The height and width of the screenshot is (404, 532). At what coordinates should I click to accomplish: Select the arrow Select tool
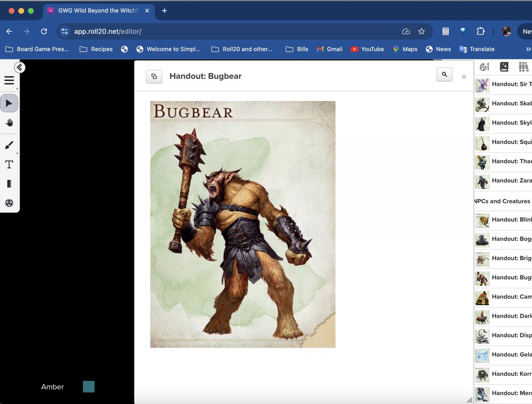click(9, 103)
